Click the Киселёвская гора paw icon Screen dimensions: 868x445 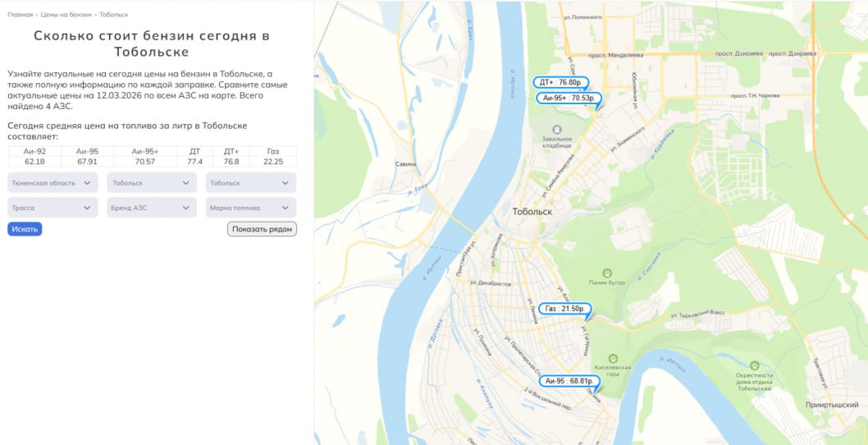tap(613, 358)
